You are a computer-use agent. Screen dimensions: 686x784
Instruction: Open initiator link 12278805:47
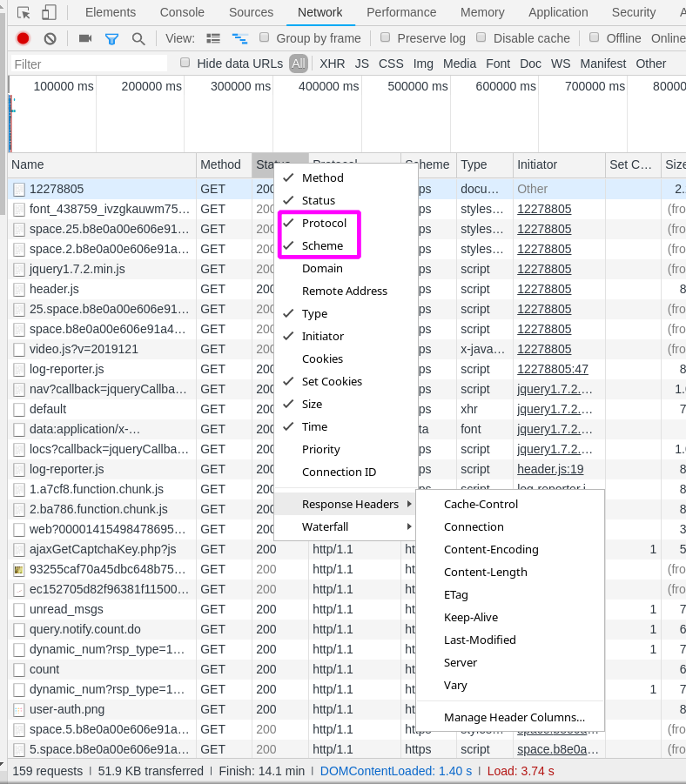tap(553, 370)
